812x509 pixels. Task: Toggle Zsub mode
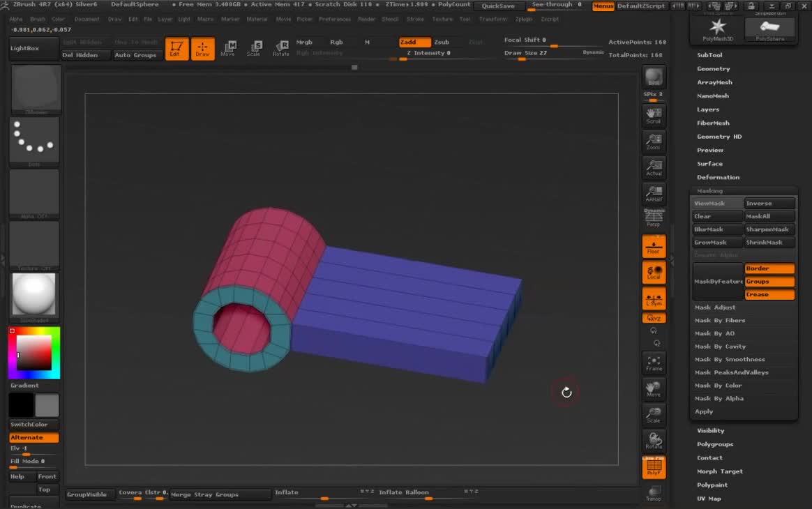(x=442, y=42)
